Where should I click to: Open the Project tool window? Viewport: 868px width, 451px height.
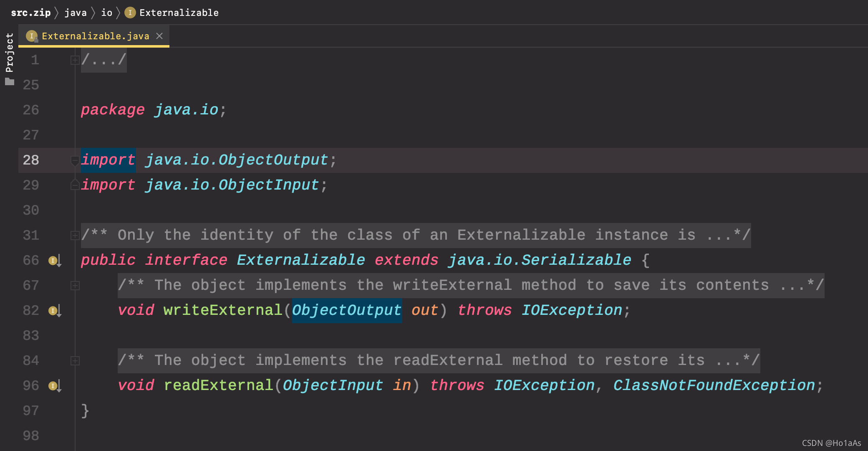coord(9,58)
